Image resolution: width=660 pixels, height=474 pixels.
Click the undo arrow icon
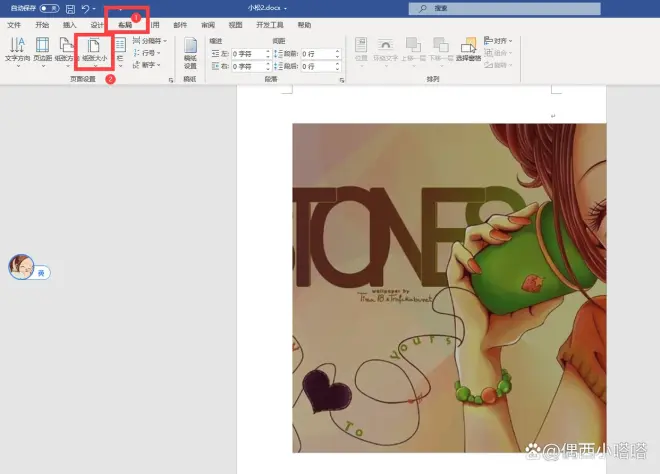85,8
